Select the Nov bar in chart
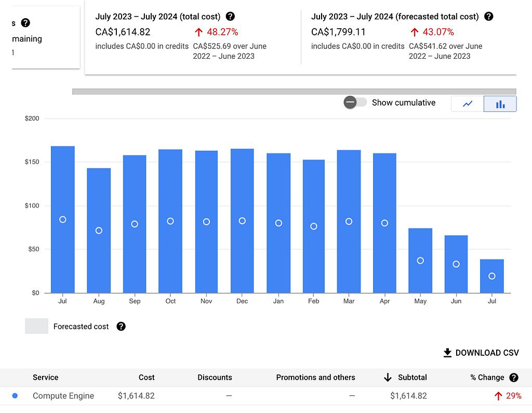532x413 pixels. click(x=206, y=222)
